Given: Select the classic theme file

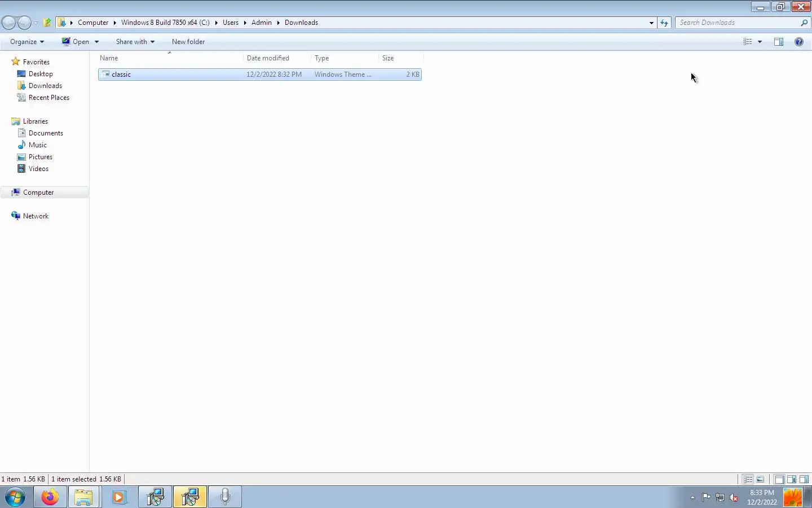Looking at the screenshot, I should [x=260, y=75].
